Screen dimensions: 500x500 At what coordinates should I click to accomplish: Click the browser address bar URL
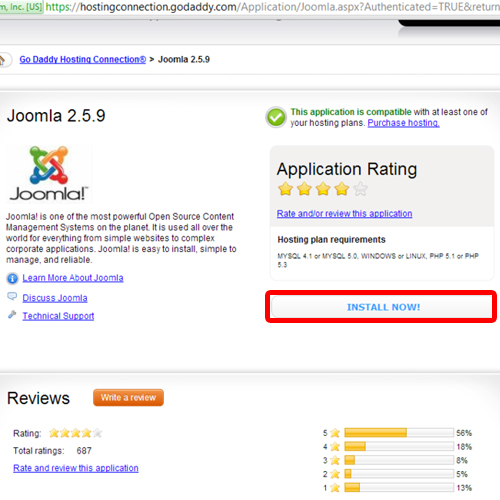click(x=273, y=7)
